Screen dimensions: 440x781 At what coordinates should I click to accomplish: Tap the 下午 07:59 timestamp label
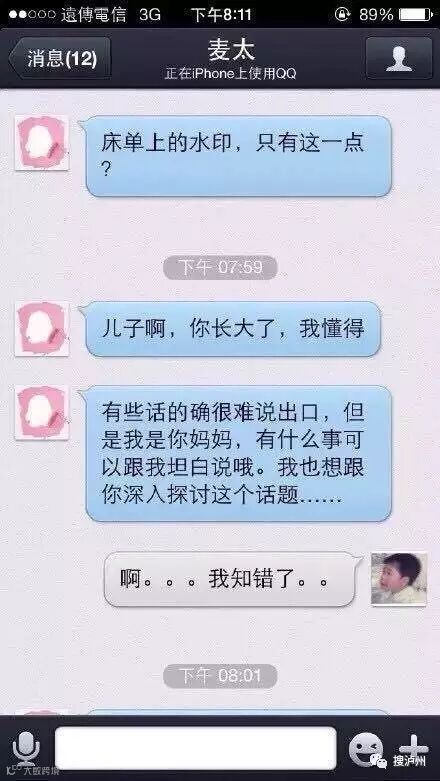click(220, 267)
